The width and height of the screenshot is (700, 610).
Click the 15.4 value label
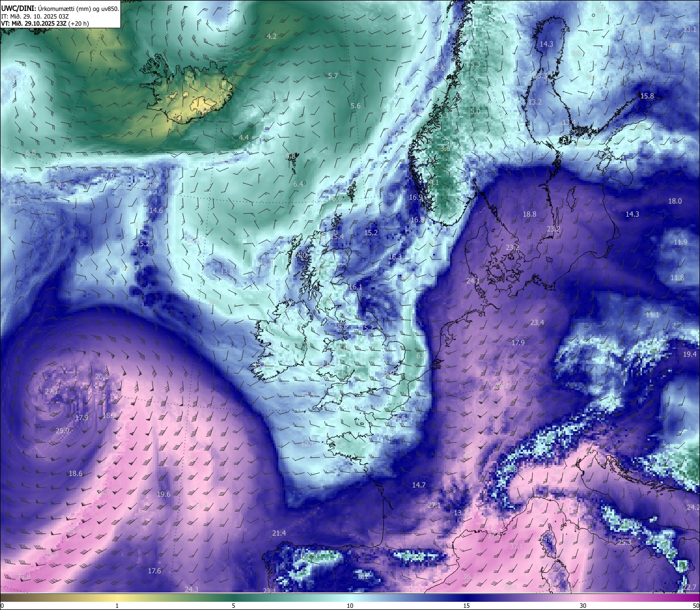click(x=337, y=237)
